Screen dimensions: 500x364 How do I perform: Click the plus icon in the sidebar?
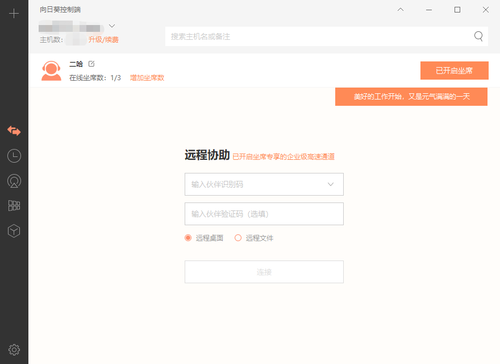14,14
